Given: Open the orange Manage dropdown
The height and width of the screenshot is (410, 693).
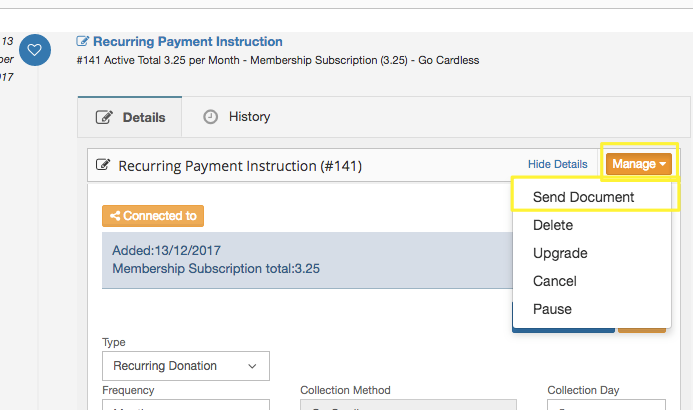Looking at the screenshot, I should 639,164.
